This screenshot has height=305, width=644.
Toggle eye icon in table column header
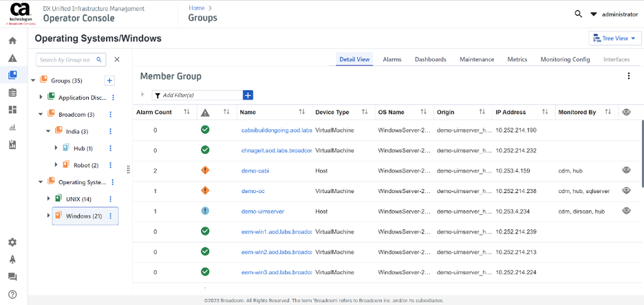point(626,112)
